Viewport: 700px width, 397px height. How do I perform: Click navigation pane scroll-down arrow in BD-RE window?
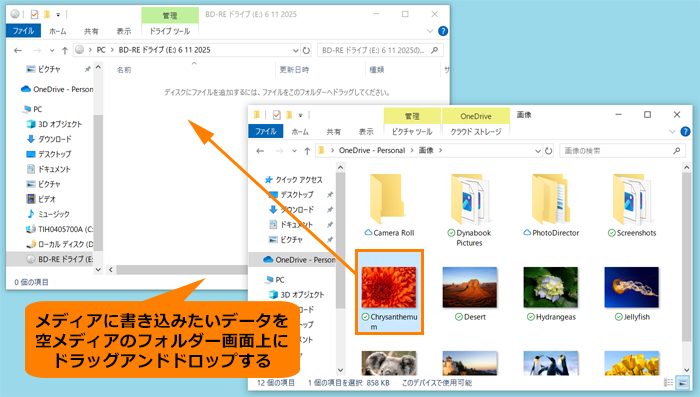(98, 270)
